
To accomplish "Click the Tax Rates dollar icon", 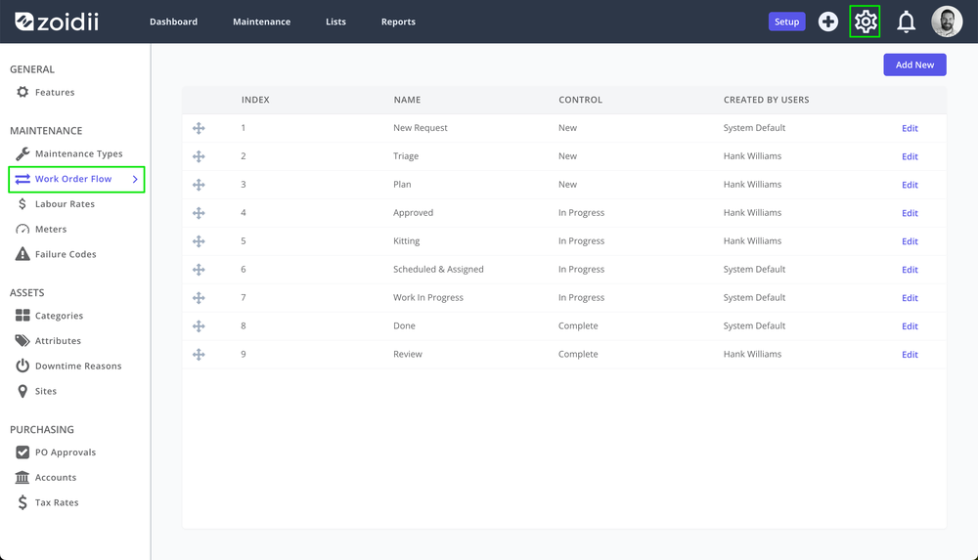I will (22, 502).
